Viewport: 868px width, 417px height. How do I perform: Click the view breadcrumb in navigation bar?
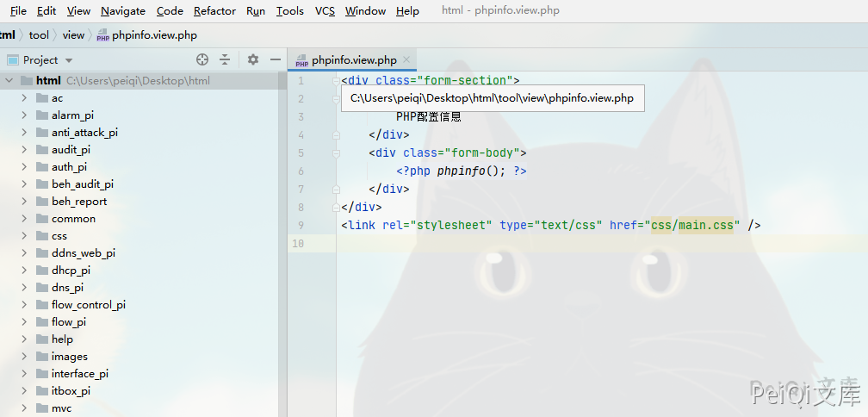[73, 35]
